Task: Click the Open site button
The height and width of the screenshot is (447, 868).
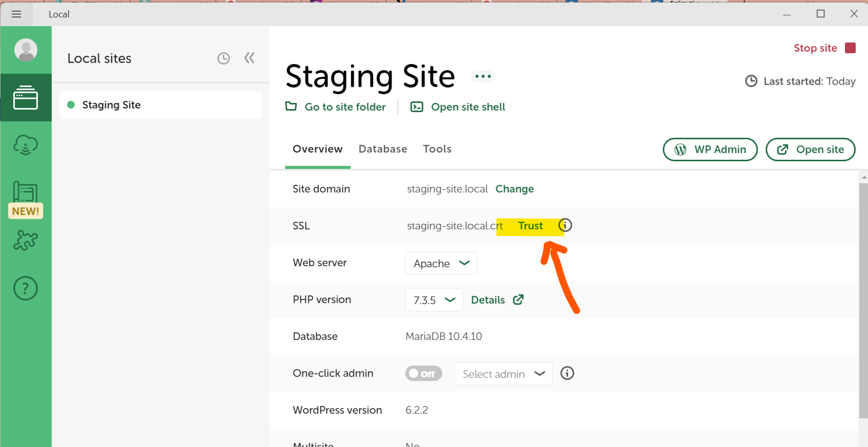Action: click(x=811, y=150)
